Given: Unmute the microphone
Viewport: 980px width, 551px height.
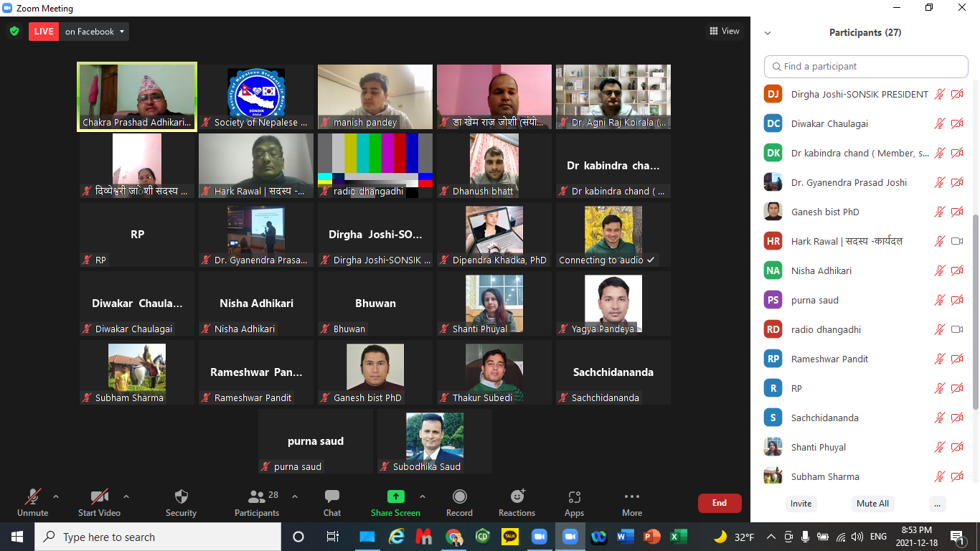Looking at the screenshot, I should click(x=32, y=497).
